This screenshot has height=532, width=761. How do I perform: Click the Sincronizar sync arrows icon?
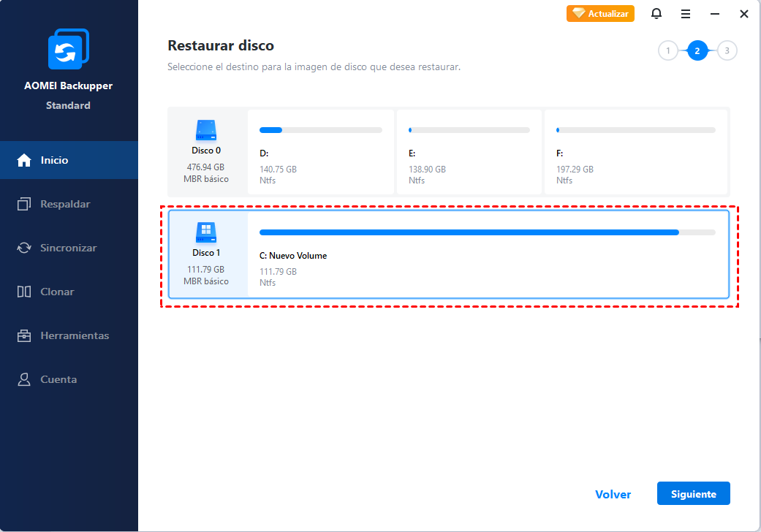[x=24, y=248]
